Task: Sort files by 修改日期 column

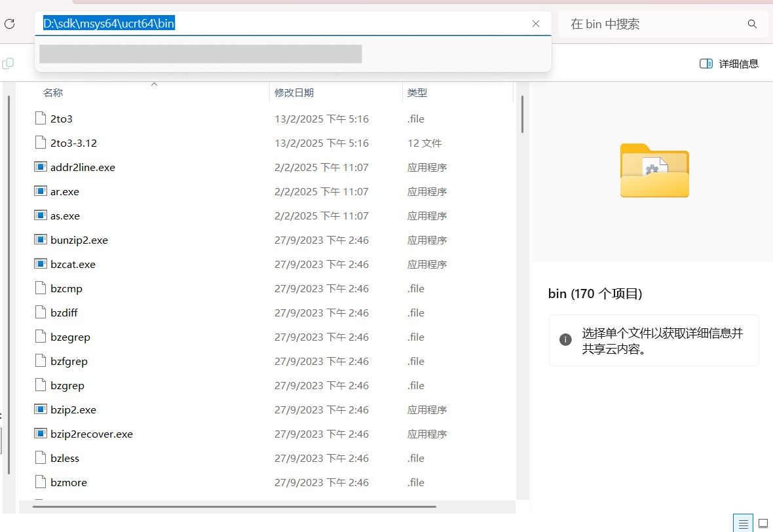Action: tap(294, 93)
